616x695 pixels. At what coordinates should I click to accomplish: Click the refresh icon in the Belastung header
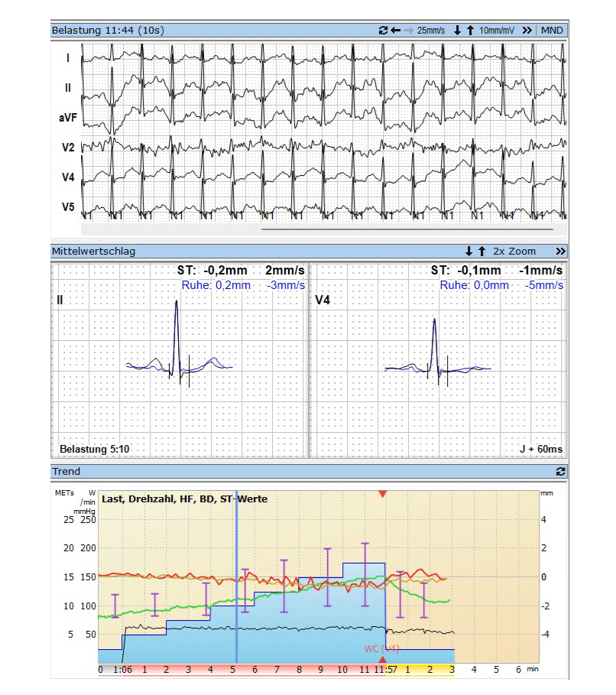point(383,31)
